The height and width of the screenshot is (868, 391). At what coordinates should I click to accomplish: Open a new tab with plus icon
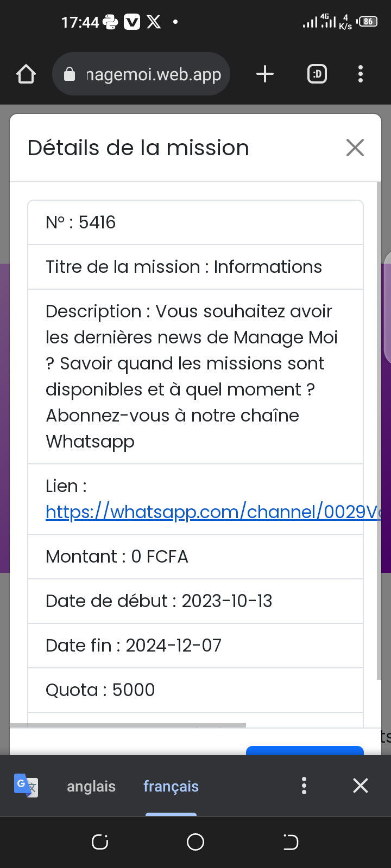[265, 74]
